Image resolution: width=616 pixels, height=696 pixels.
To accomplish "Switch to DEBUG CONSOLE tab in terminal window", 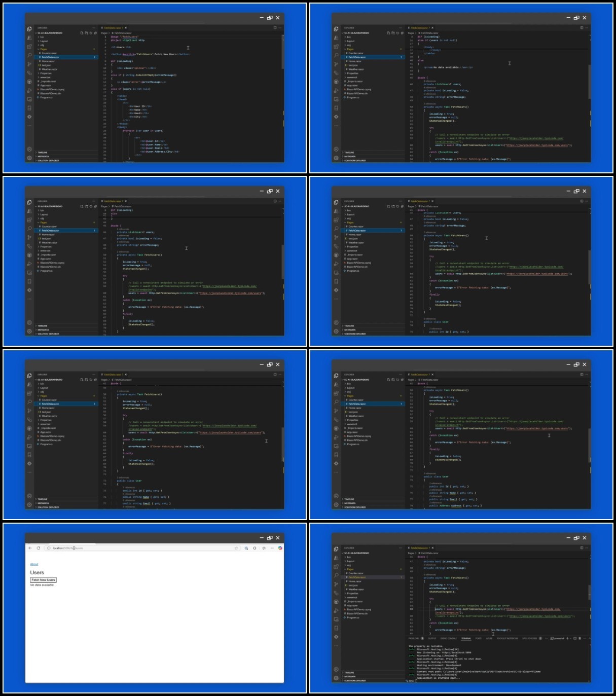I will coord(449,638).
